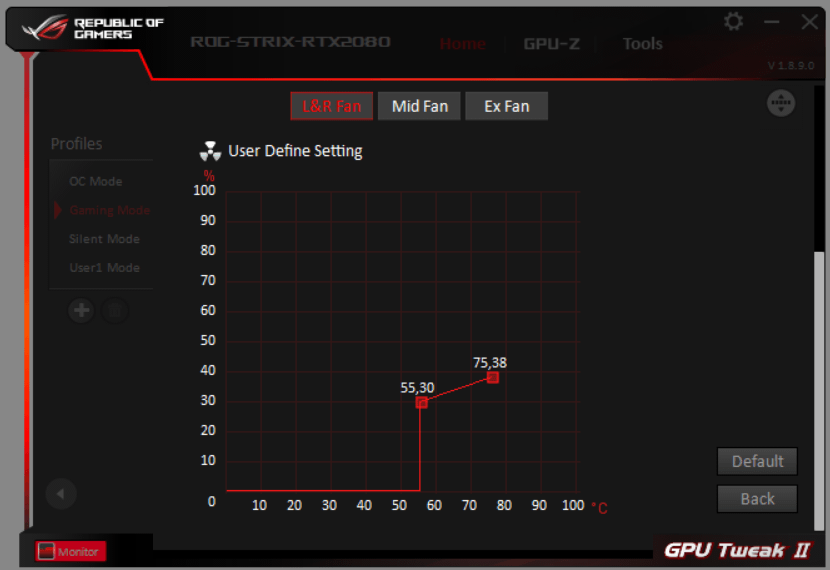This screenshot has width=830, height=570.
Task: Open the Monitor panel
Action: click(x=70, y=551)
